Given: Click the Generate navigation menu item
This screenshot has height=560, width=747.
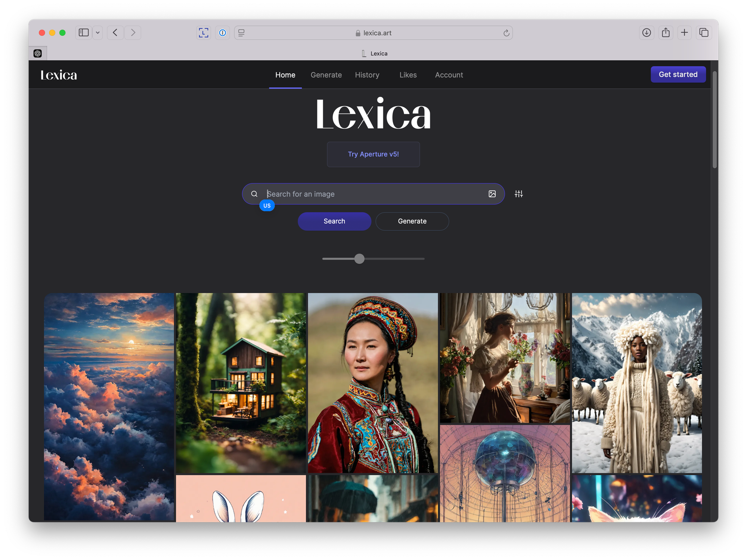Looking at the screenshot, I should click(x=326, y=75).
